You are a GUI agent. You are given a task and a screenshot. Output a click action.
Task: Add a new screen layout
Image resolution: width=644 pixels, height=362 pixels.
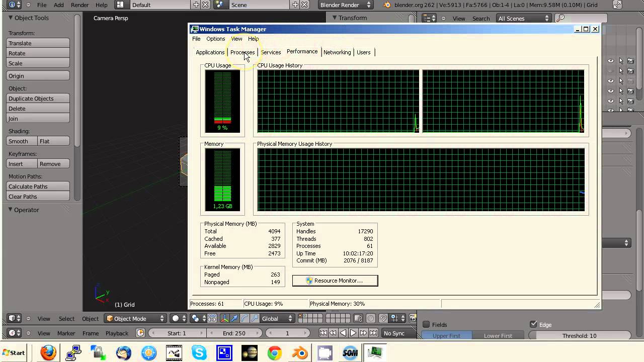(196, 5)
